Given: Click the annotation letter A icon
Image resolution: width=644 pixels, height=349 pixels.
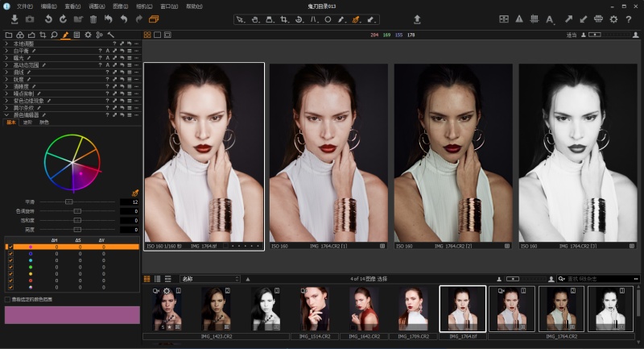Looking at the screenshot, I should (550, 19).
